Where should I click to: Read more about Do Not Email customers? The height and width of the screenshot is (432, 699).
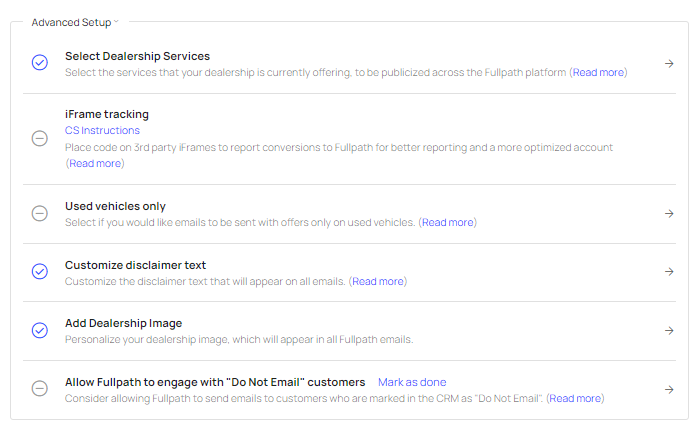pyautogui.click(x=575, y=398)
